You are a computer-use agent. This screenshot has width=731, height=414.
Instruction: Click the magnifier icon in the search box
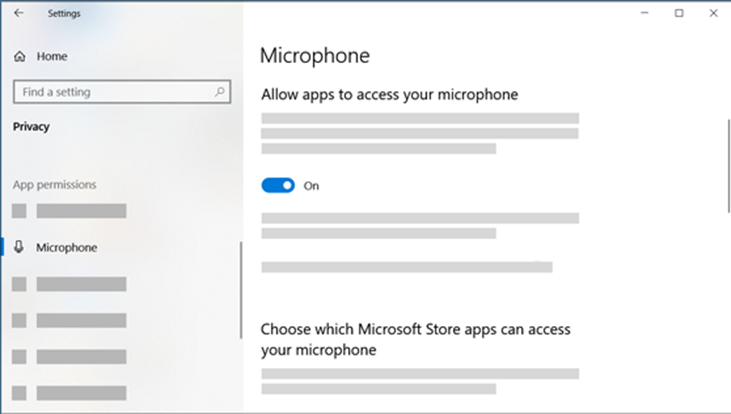[x=220, y=92]
